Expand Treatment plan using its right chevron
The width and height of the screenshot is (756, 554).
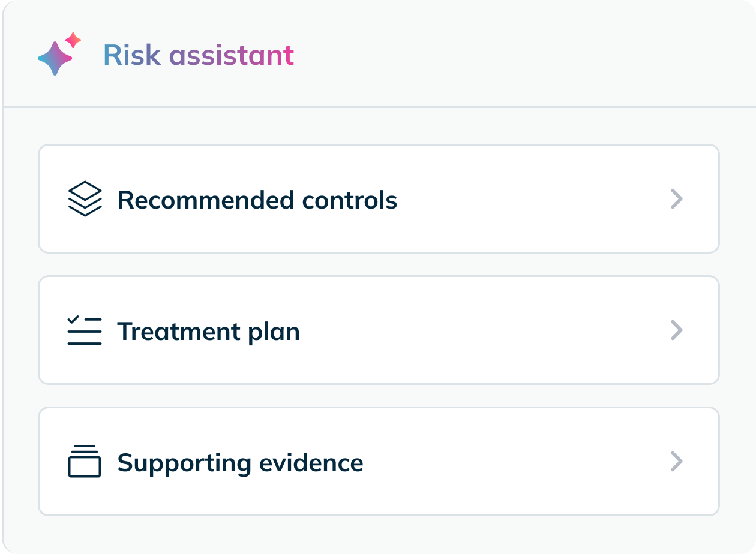676,330
